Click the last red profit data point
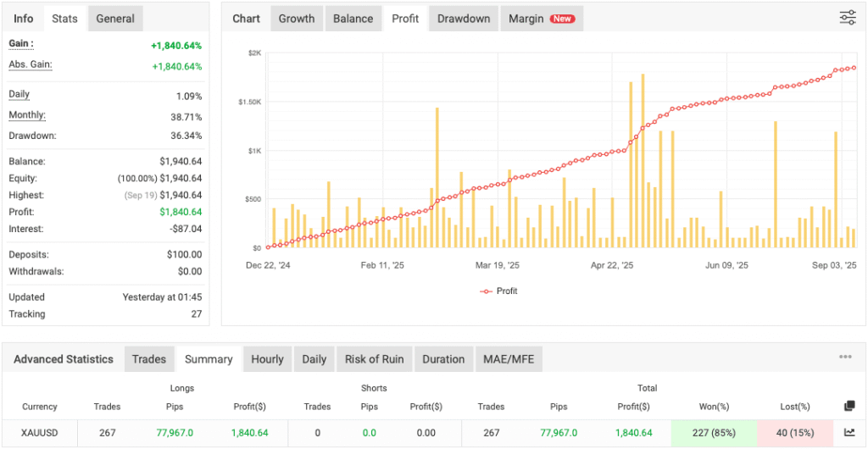This screenshot has width=868, height=449. (x=854, y=68)
